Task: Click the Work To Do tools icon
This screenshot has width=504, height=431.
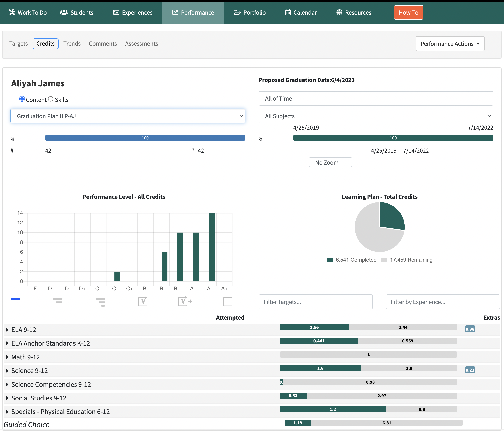Action: (12, 12)
